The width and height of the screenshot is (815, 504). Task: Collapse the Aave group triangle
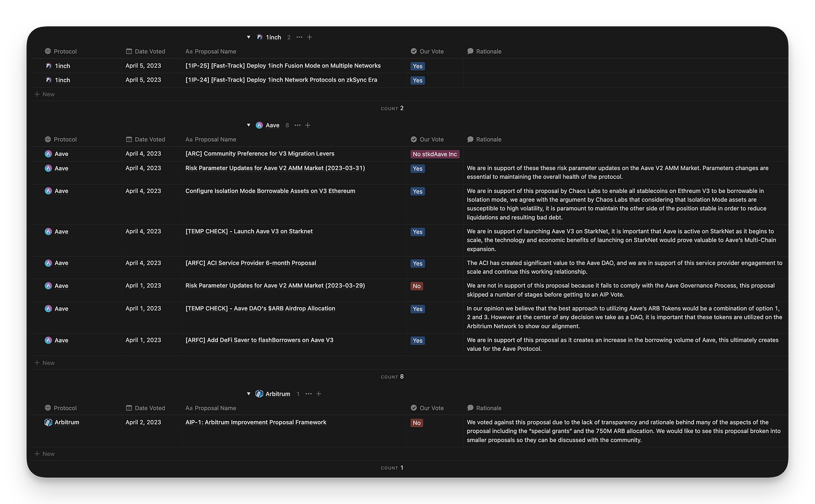(249, 125)
